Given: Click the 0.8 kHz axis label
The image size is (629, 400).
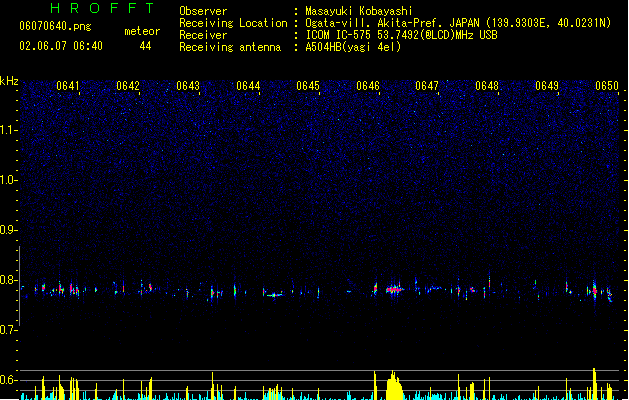Looking at the screenshot, I should click(8, 280).
